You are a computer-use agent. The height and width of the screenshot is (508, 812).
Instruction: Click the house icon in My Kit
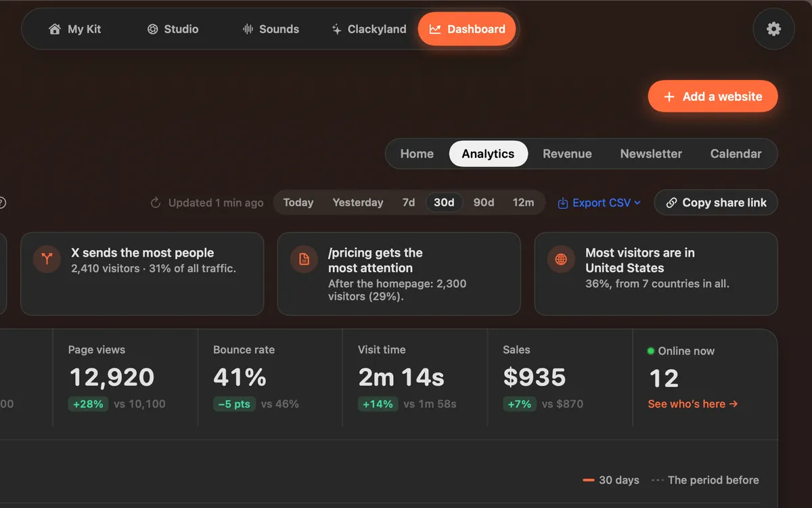55,29
